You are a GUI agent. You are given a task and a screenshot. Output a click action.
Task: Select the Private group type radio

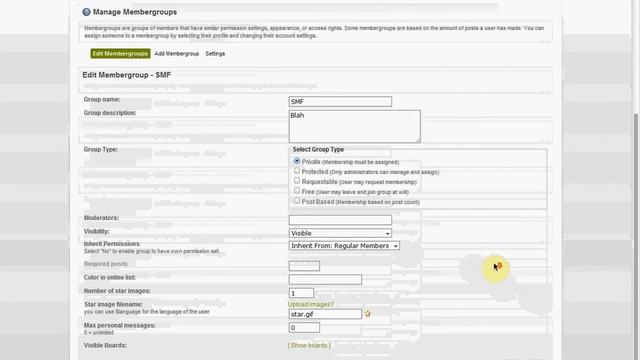tap(297, 161)
